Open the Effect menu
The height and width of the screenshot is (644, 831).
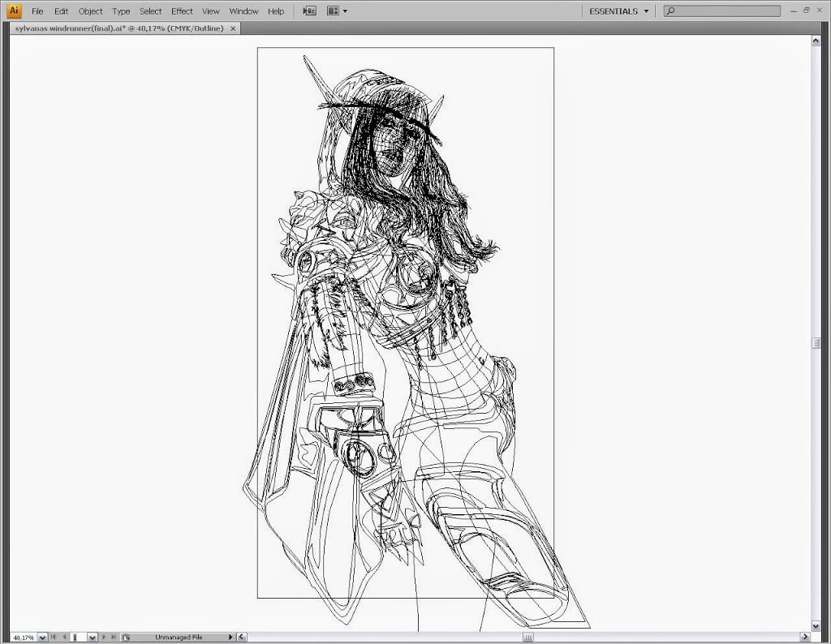tap(182, 11)
